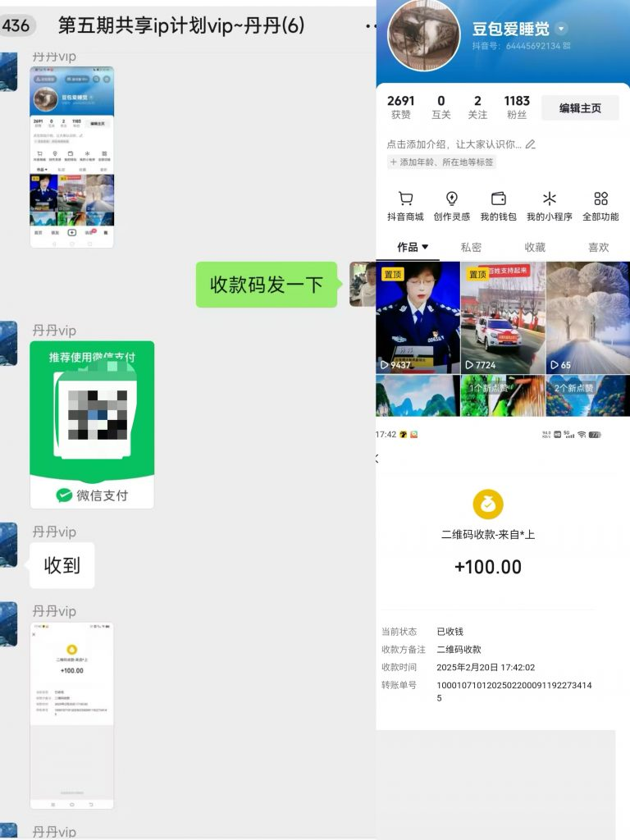
Task: Click the pencil icon to edit the intro
Action: tap(531, 144)
